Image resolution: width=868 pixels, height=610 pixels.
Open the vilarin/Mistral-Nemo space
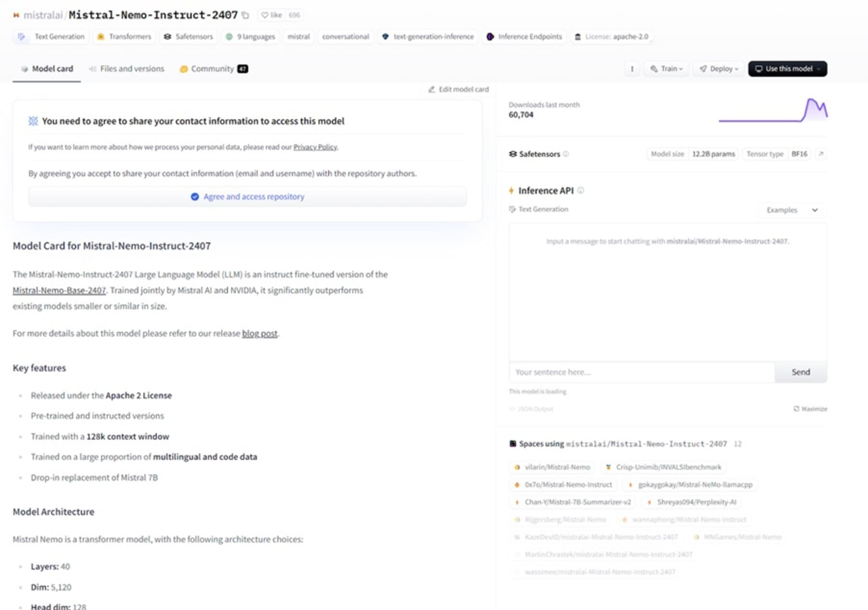(x=552, y=467)
